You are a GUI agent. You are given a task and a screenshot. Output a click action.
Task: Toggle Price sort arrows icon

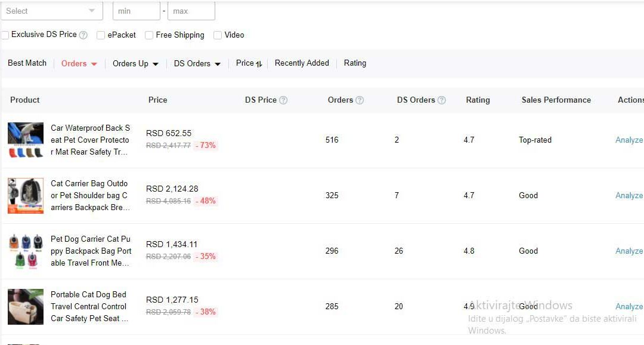pos(259,64)
